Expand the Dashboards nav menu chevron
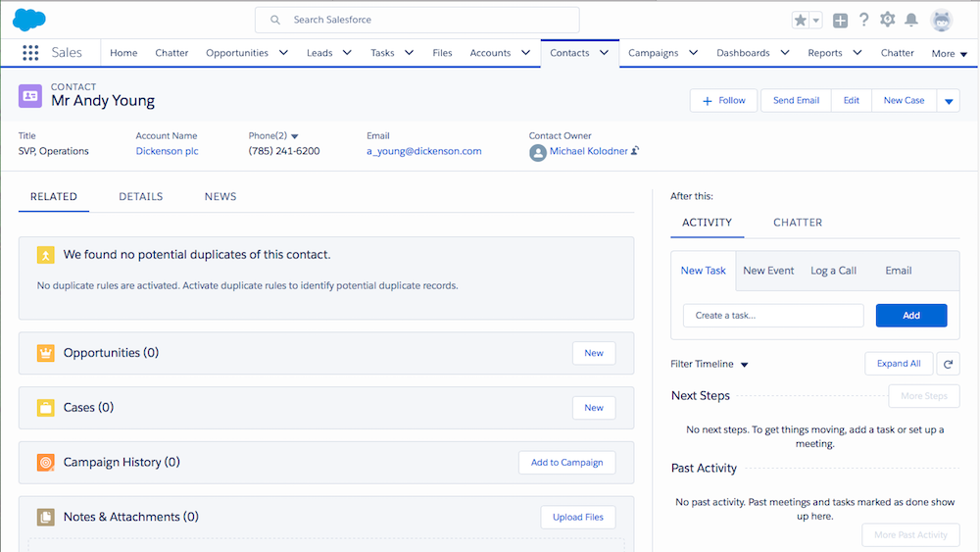 [784, 53]
